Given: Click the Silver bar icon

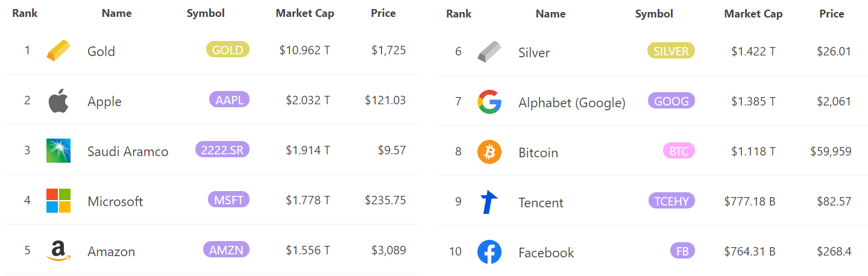Looking at the screenshot, I should (489, 52).
